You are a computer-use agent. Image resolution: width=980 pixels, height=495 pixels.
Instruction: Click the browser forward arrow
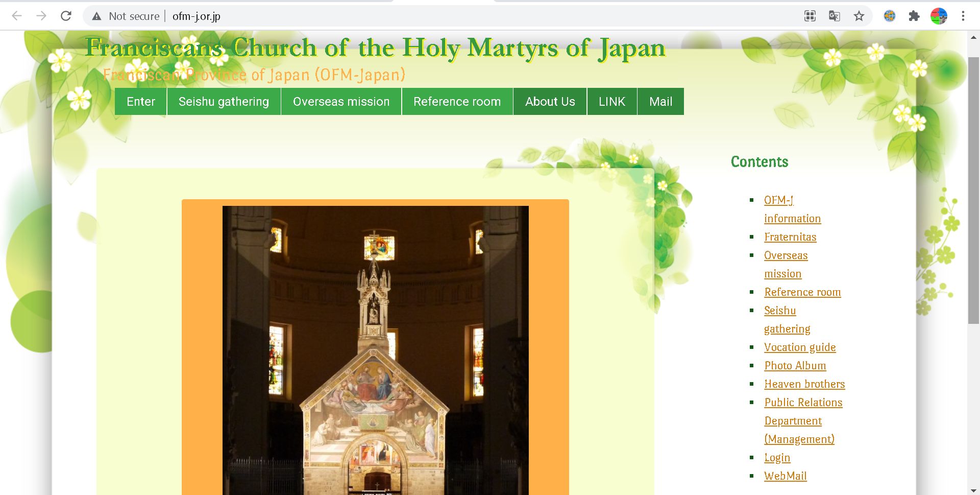(41, 16)
